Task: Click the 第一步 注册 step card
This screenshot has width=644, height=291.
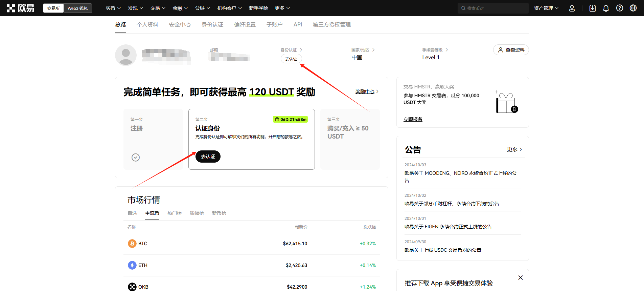Action: click(153, 139)
